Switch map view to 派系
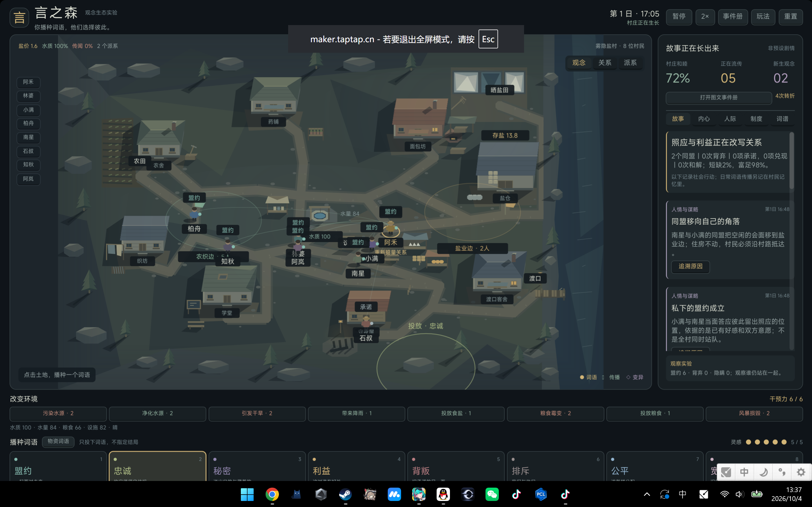Image resolution: width=812 pixels, height=507 pixels. coord(630,63)
